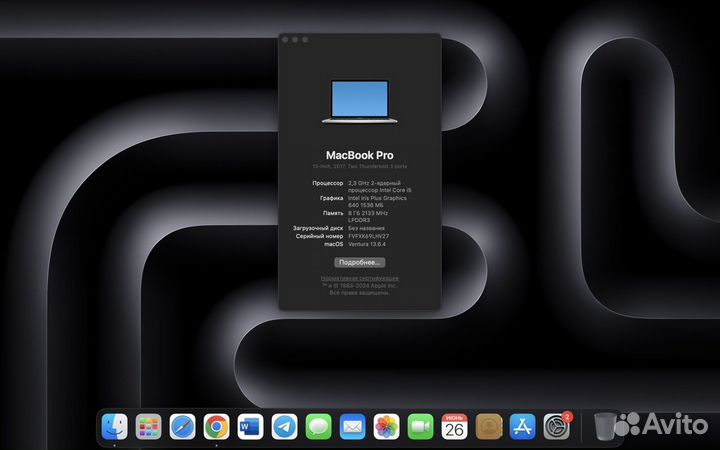Open Telegram from the Dock
Viewport: 720px width, 450px height.
pos(284,427)
